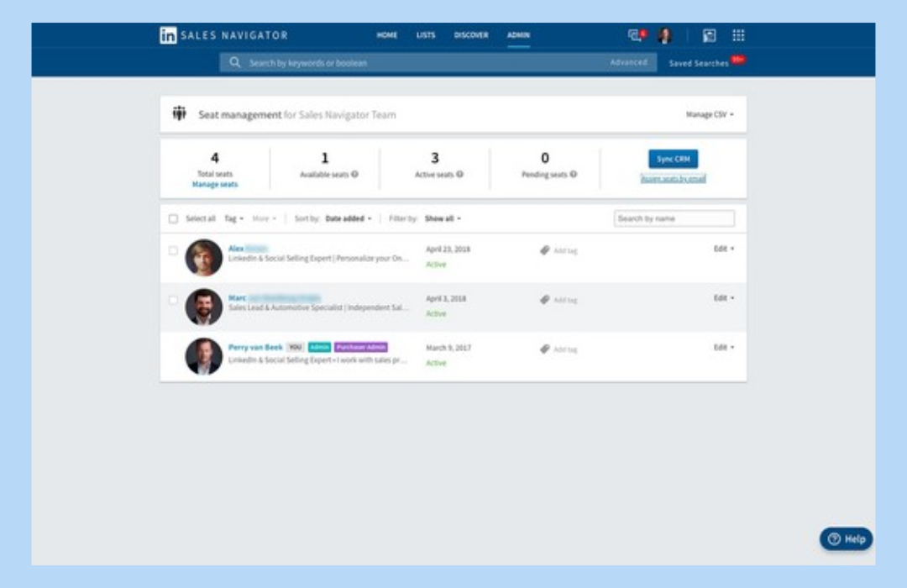Screen dimensions: 907x588
Task: Change Sort by Date added dropdown
Action: [x=349, y=218]
